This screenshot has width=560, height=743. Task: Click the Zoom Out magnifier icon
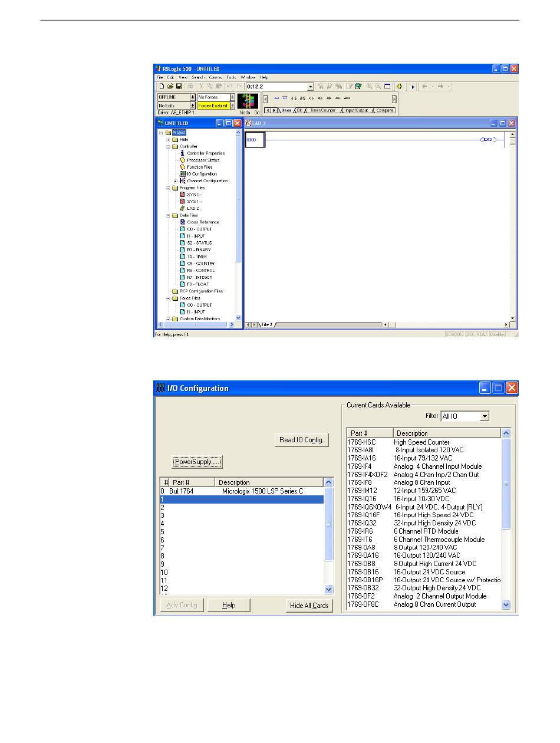click(378, 87)
